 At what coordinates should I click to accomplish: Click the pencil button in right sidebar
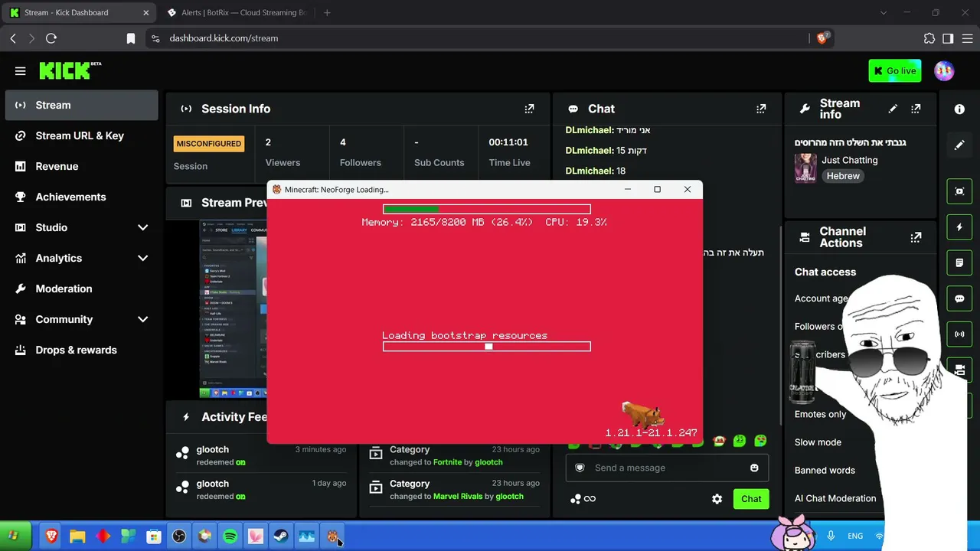[x=959, y=145]
